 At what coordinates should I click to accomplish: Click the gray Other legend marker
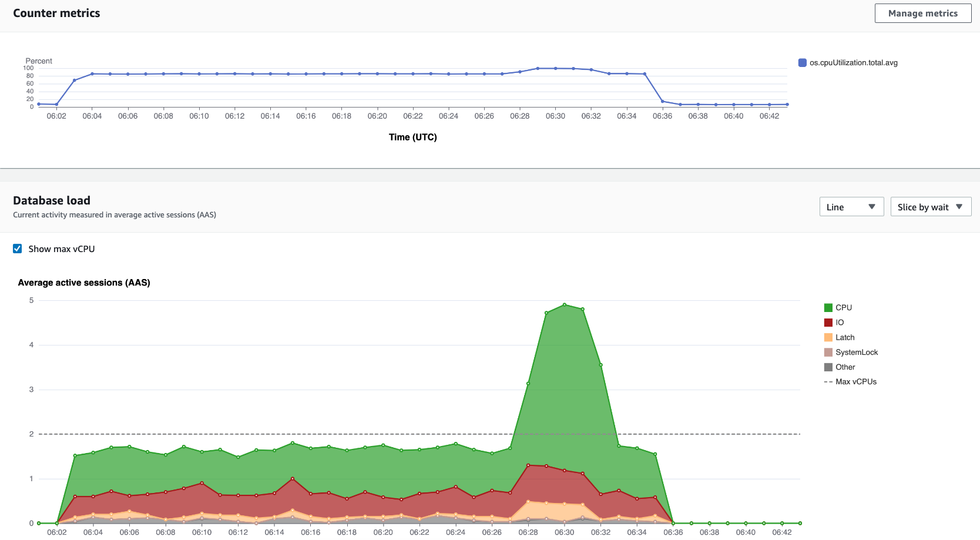point(827,367)
